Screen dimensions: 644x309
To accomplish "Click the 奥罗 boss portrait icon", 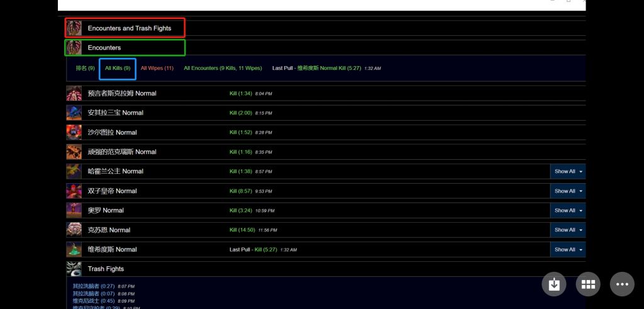I will click(x=74, y=210).
